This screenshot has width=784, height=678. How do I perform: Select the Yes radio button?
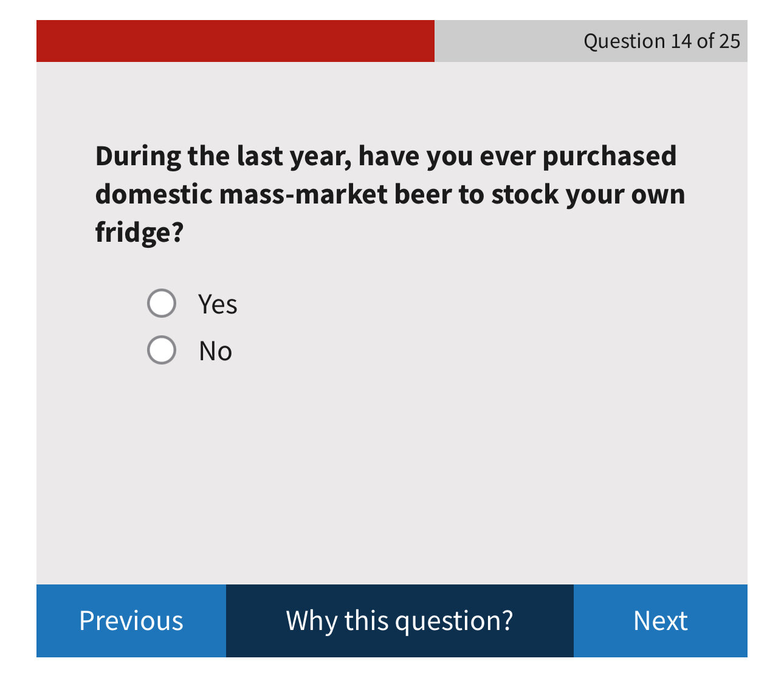tap(162, 303)
